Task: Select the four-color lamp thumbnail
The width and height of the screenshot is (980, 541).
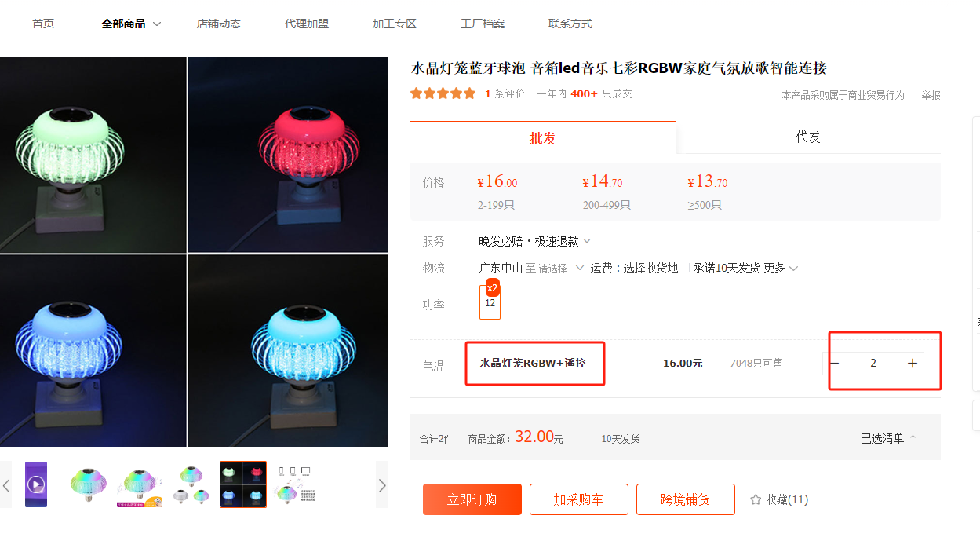Action: pyautogui.click(x=243, y=484)
